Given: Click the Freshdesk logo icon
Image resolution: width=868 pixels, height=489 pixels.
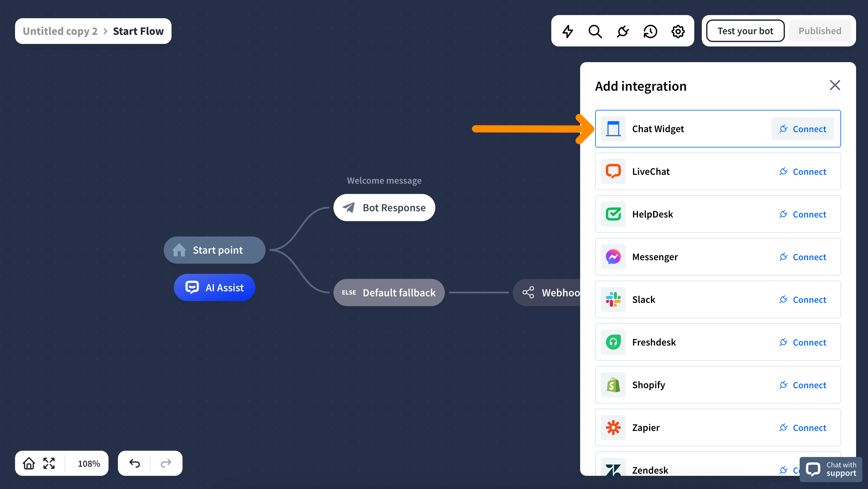Looking at the screenshot, I should [613, 342].
